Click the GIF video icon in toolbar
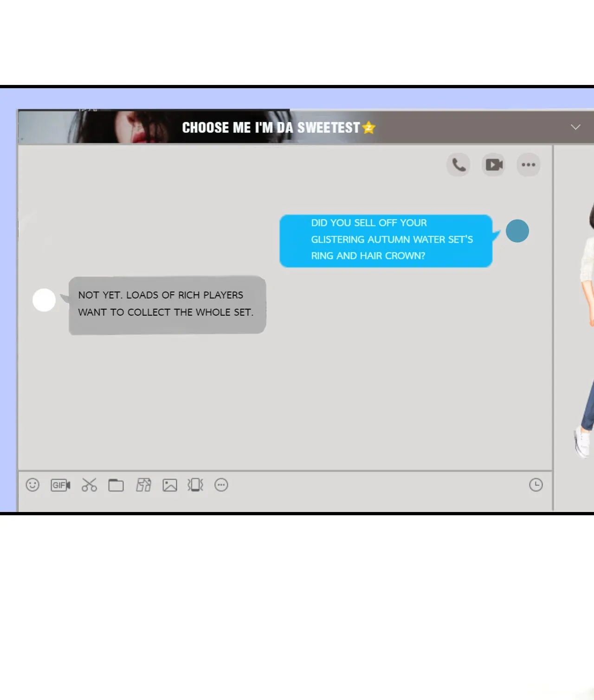Viewport: 594px width, 700px height. click(x=60, y=485)
